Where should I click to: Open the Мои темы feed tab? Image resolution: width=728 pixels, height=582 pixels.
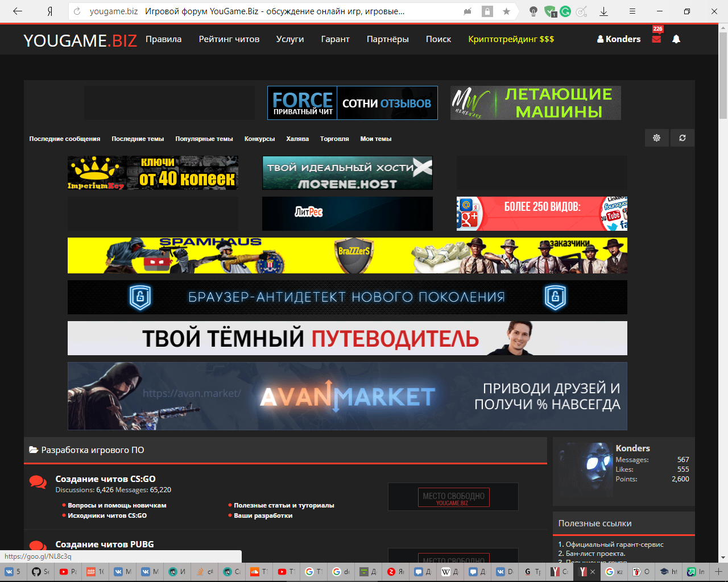[x=376, y=139]
